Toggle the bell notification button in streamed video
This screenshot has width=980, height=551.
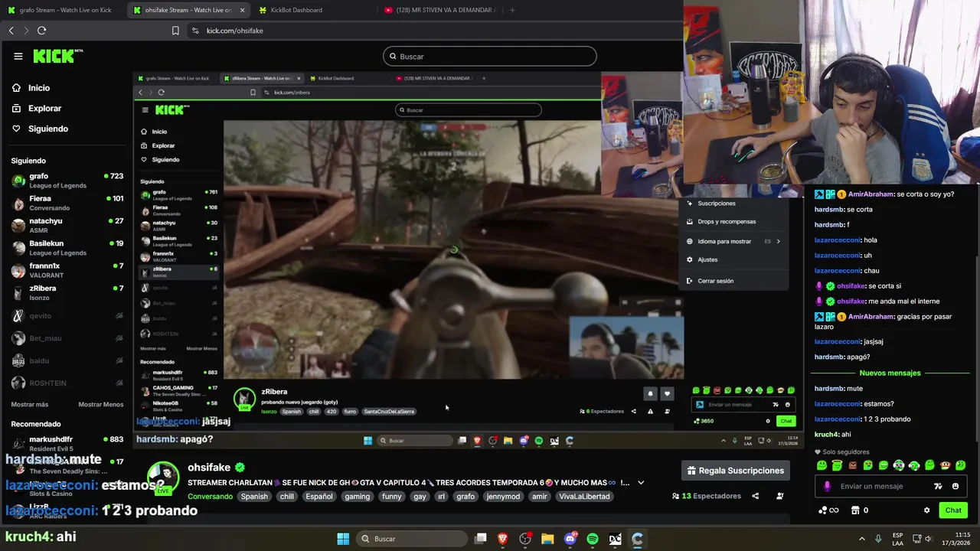650,393
